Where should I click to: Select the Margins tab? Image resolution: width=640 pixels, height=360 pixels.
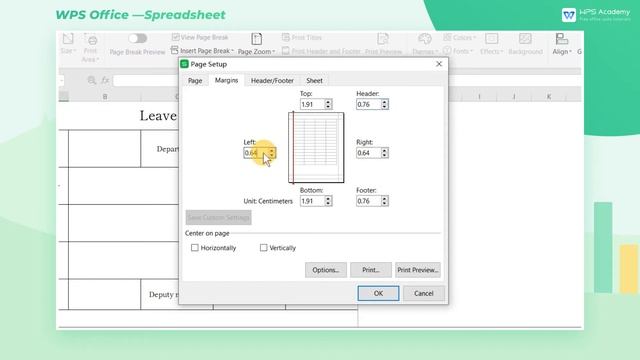pyautogui.click(x=226, y=80)
